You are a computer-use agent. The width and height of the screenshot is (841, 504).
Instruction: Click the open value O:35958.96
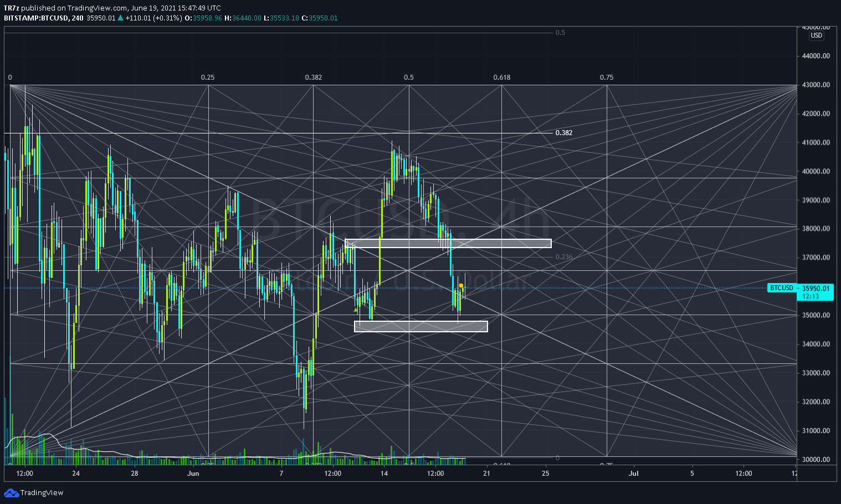coord(203,18)
